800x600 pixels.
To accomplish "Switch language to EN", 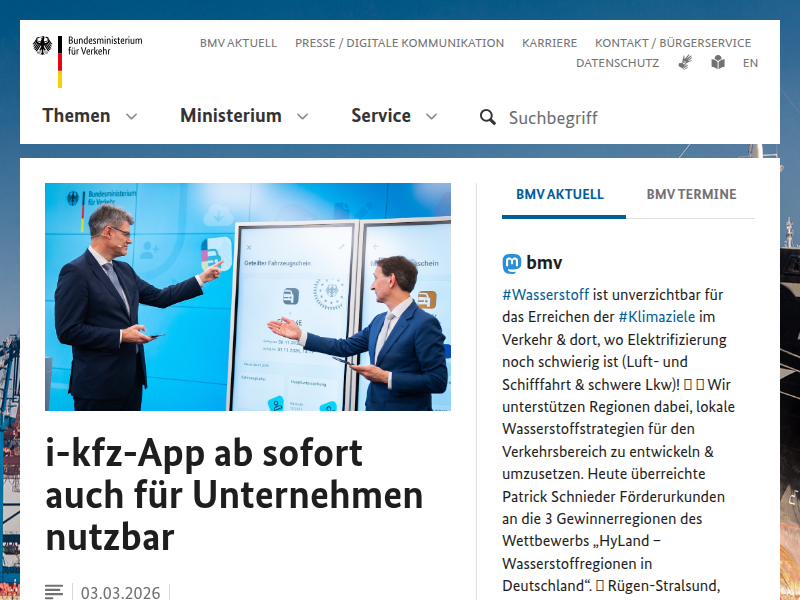I will 750,63.
